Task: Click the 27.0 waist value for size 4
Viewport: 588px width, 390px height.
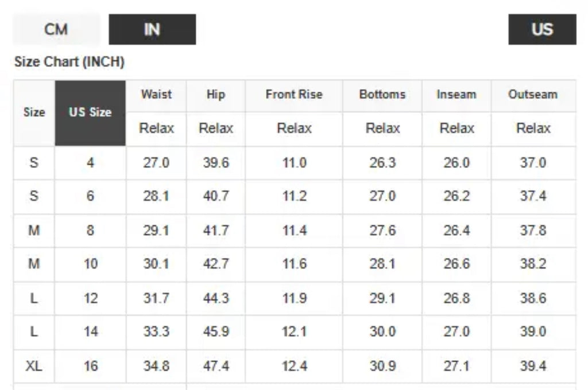Action: pyautogui.click(x=156, y=163)
